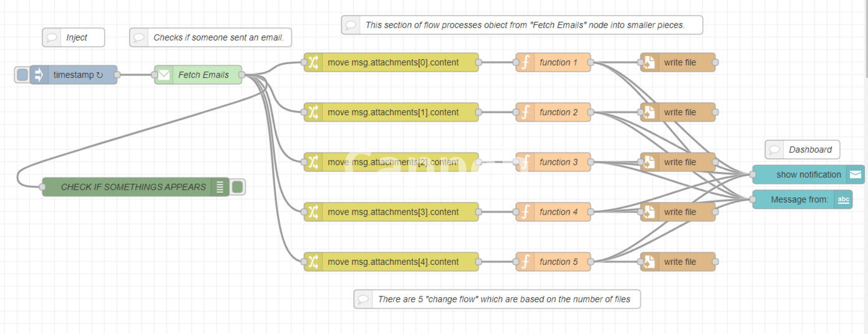Viewport: 868px width, 334px height.
Task: Click the show notification envelope icon
Action: pos(855,174)
